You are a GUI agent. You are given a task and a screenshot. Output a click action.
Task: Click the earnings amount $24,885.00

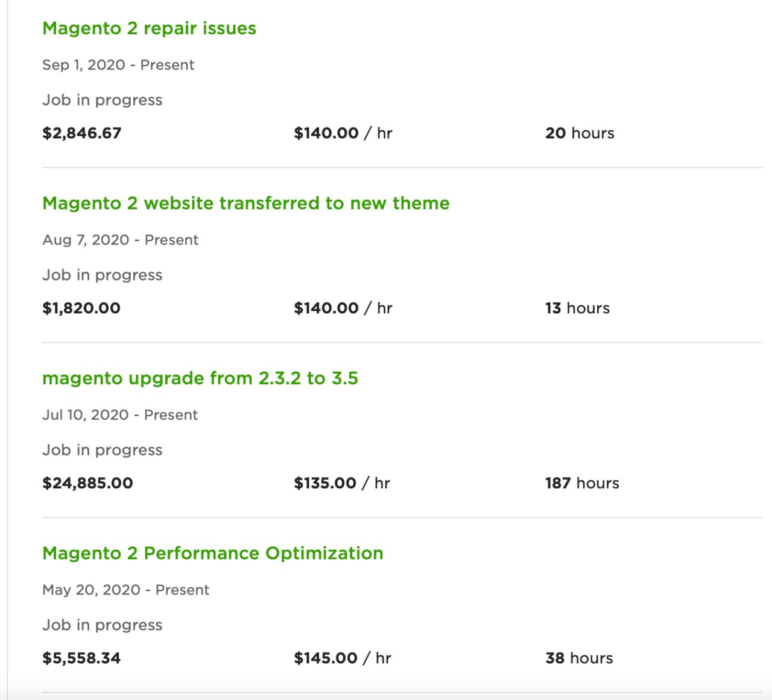pyautogui.click(x=87, y=483)
